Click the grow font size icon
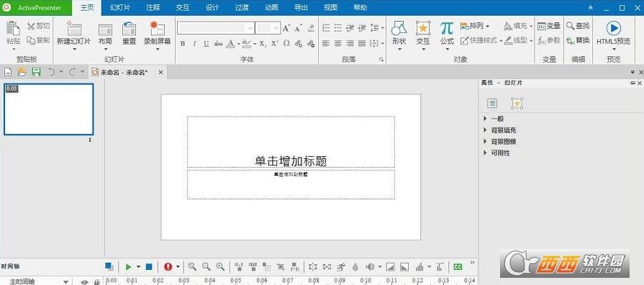The height and width of the screenshot is (285, 644). point(286,28)
